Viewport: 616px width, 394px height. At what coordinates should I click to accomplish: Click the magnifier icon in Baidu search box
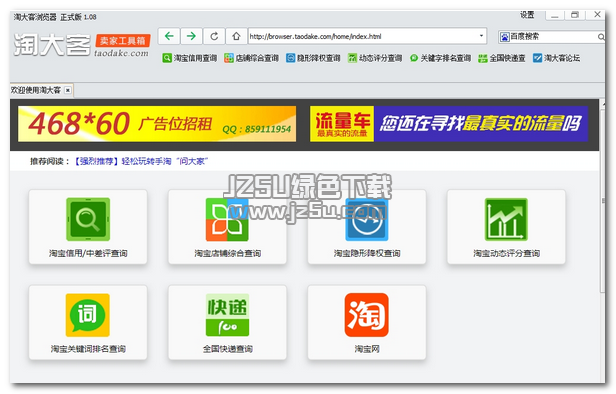(x=601, y=37)
